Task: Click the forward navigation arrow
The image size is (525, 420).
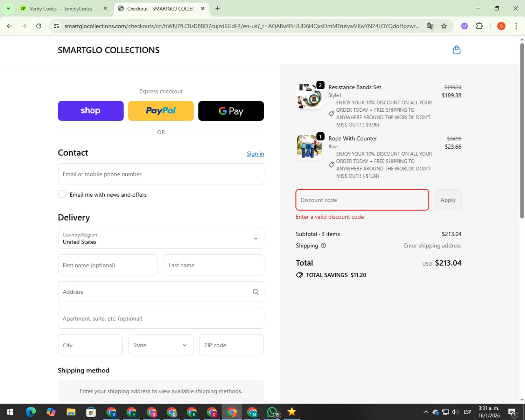Action: coord(24,26)
